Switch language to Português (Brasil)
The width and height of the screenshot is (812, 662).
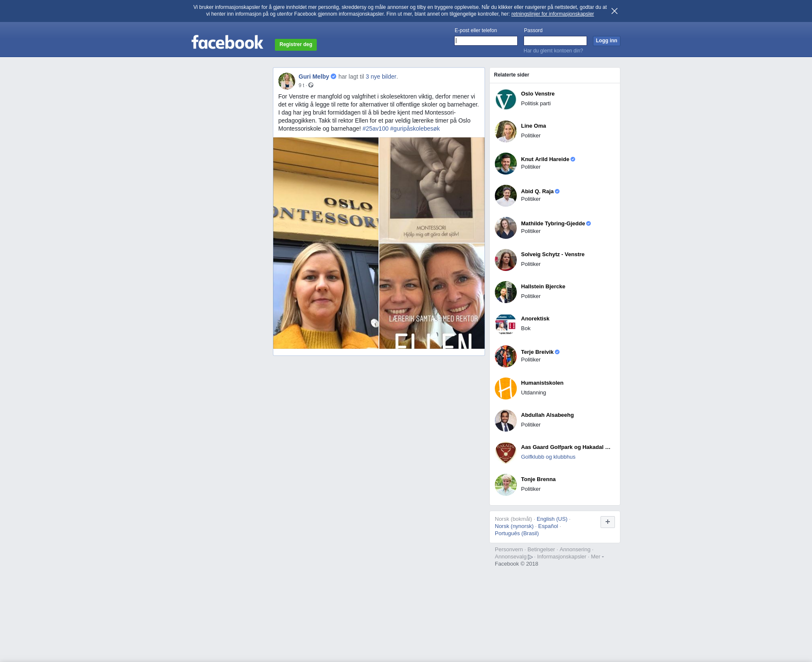click(x=517, y=533)
